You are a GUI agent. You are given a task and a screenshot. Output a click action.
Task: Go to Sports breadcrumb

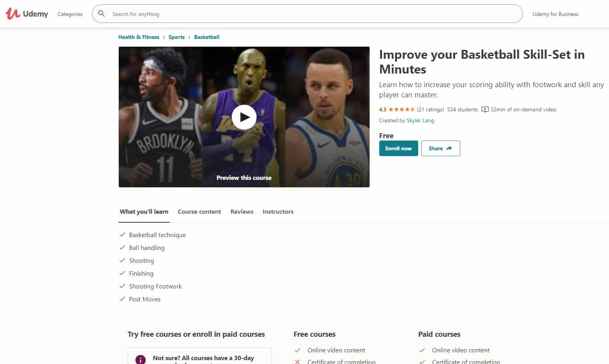coord(176,37)
